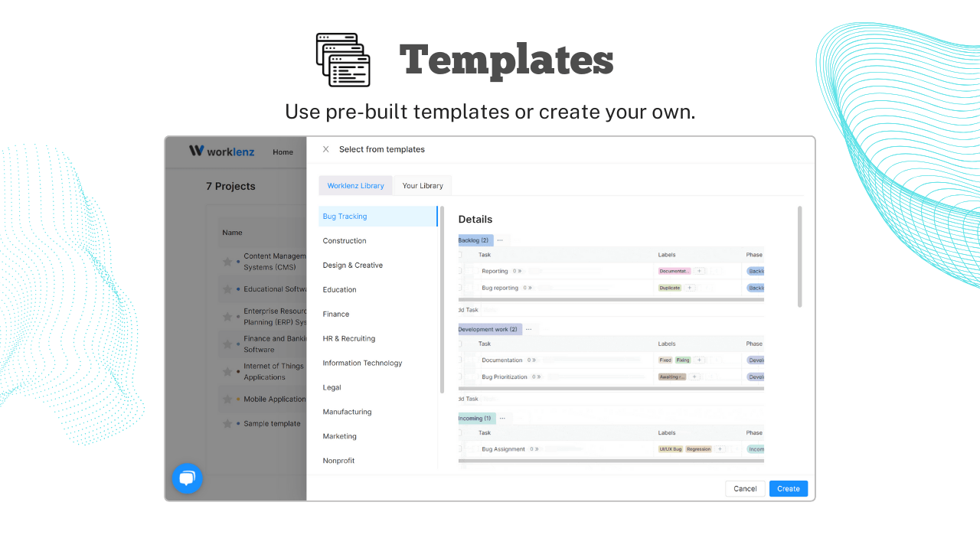The height and width of the screenshot is (551, 980).
Task: Click the template category list scrollbar
Action: click(x=442, y=300)
